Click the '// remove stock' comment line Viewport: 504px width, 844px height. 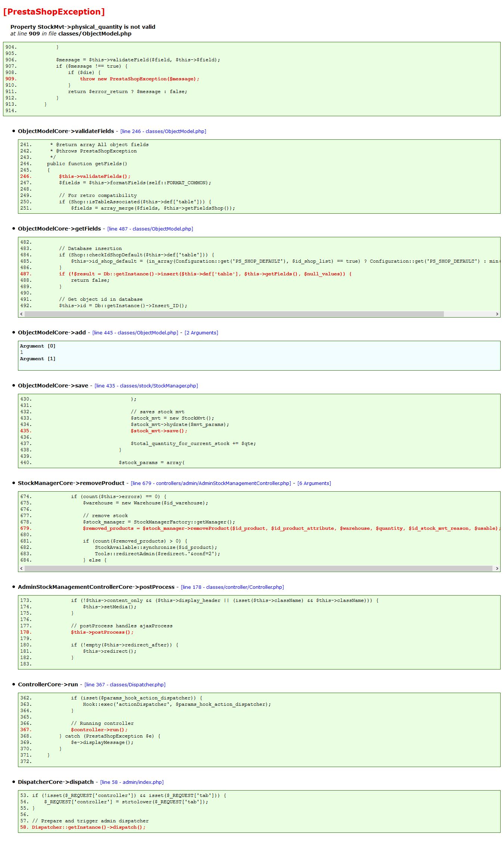[x=105, y=516]
